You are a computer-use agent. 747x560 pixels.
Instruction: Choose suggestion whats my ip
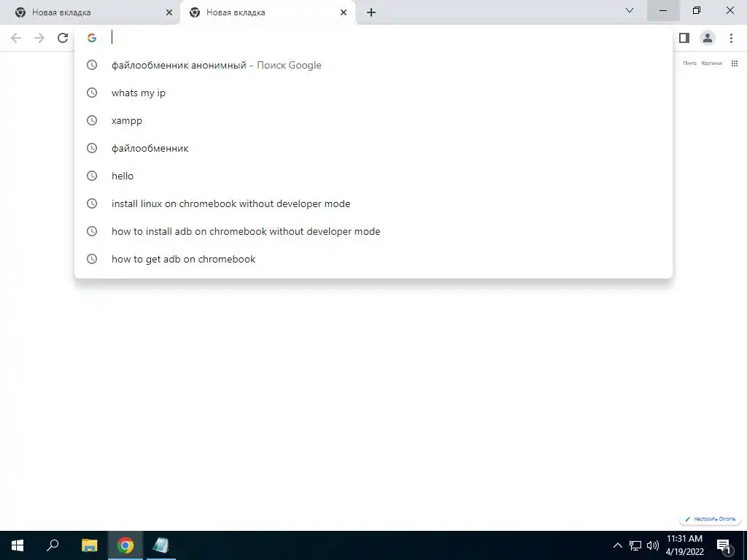pyautogui.click(x=373, y=93)
